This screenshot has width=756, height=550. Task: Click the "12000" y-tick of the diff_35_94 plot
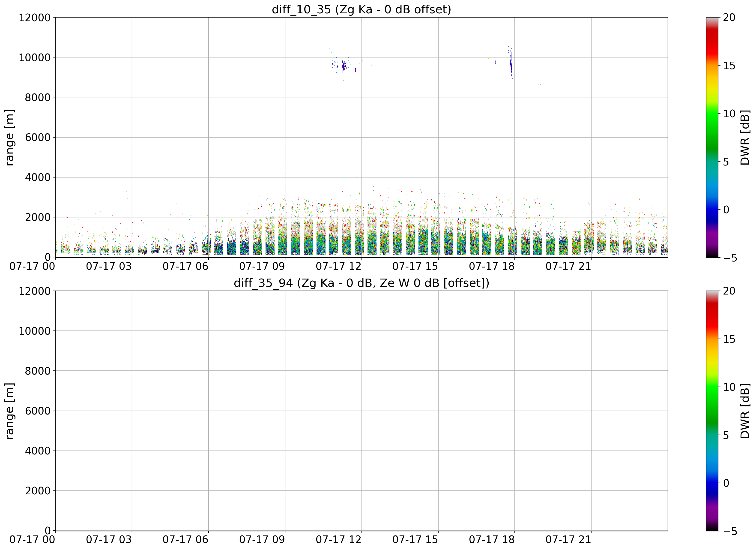(35, 291)
